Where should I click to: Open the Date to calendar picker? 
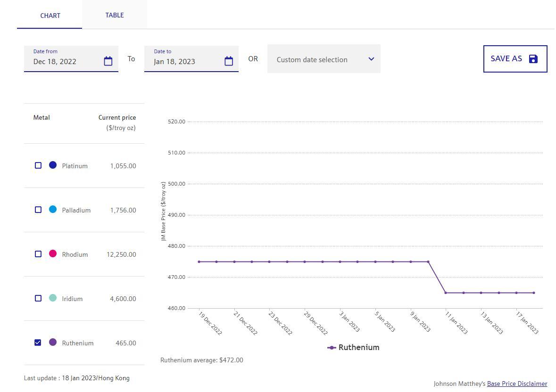[229, 61]
